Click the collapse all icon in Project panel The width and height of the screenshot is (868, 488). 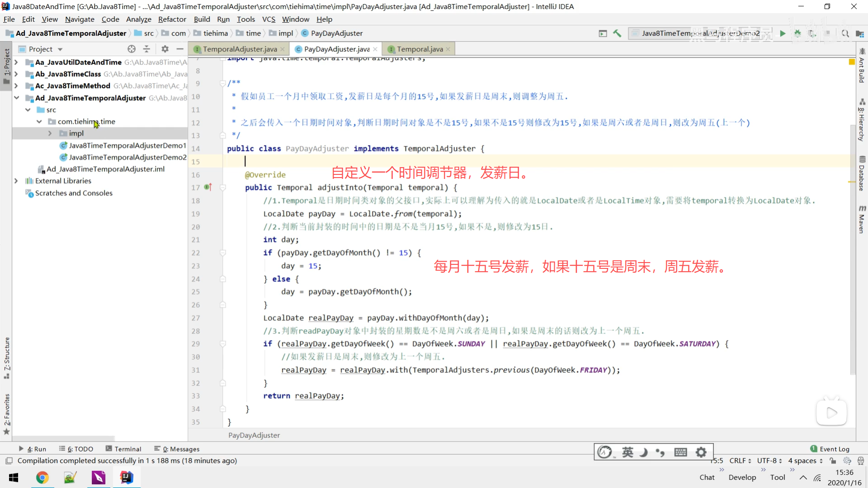point(146,49)
